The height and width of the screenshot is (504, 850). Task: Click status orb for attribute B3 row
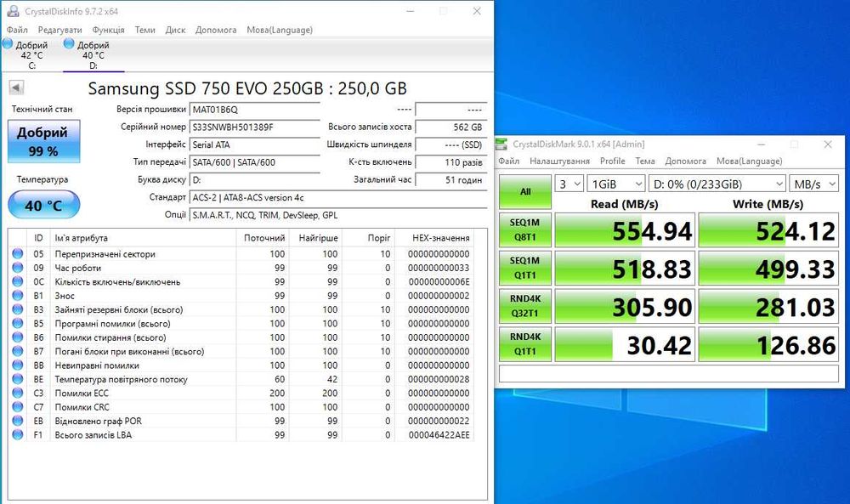[x=17, y=309]
